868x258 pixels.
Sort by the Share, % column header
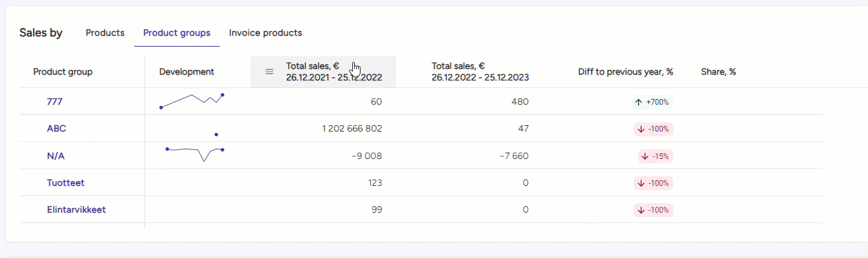[718, 72]
